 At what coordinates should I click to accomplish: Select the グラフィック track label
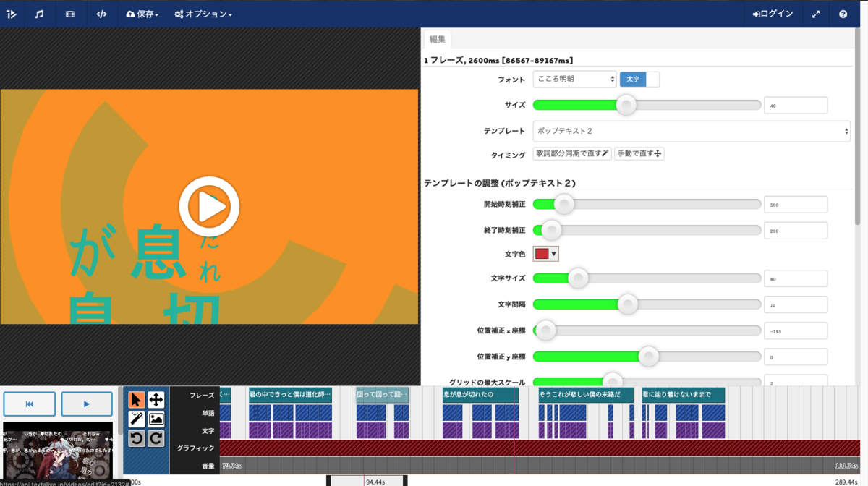196,448
